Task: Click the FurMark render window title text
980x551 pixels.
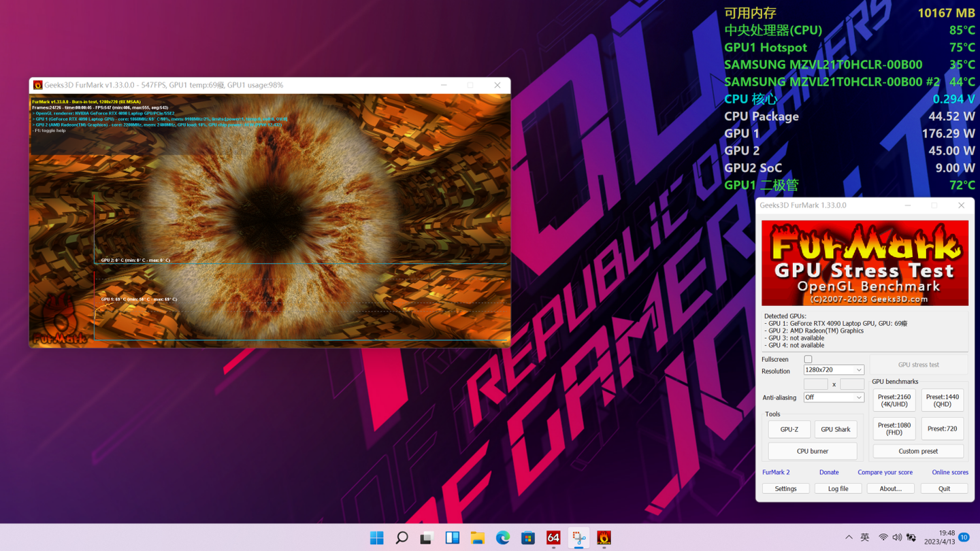Action: [x=164, y=85]
